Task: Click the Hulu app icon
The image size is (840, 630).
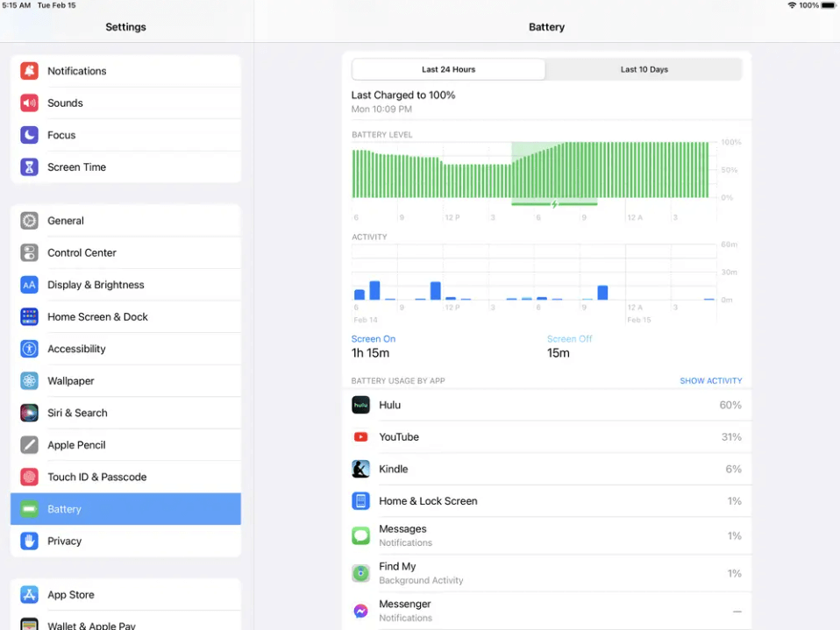Action: tap(360, 405)
